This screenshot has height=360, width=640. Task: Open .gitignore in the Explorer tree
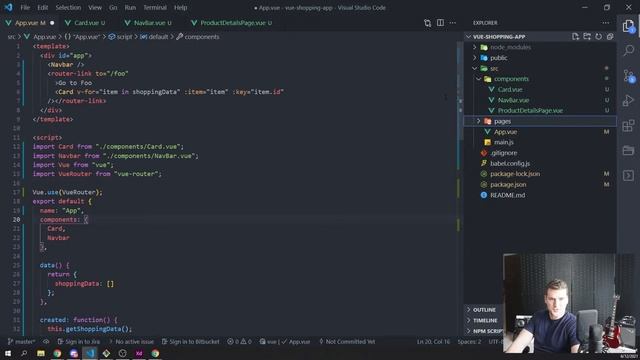pos(504,153)
